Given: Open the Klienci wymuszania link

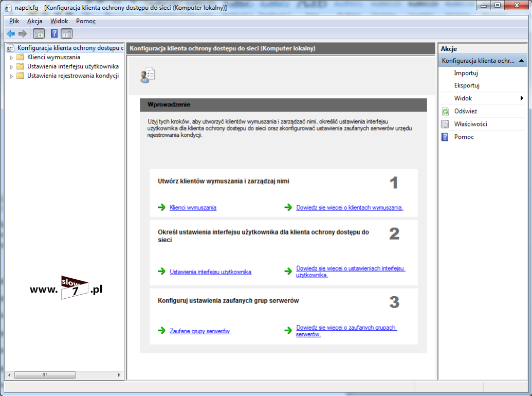Looking at the screenshot, I should [x=193, y=207].
